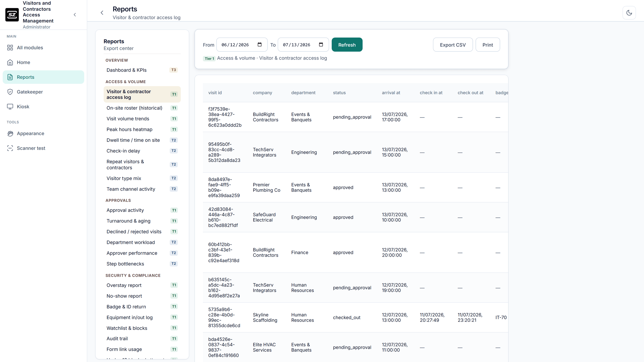The width and height of the screenshot is (644, 362).
Task: Open Watchlist & blocks report
Action: click(142, 328)
